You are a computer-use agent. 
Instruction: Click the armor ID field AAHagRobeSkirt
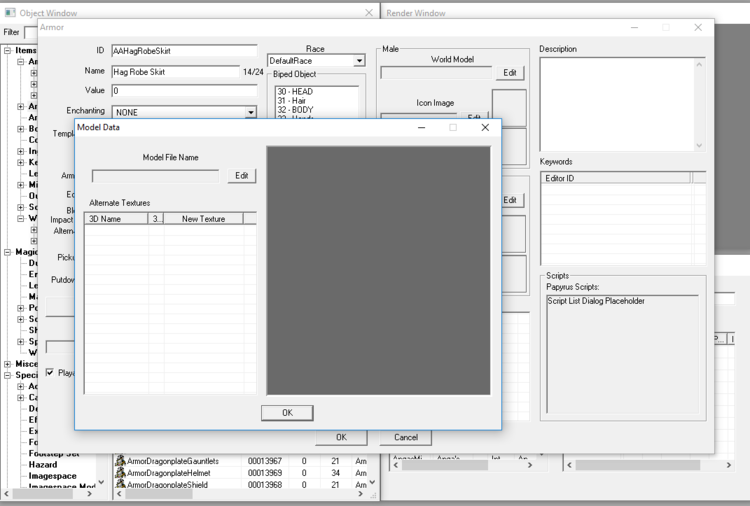point(184,51)
